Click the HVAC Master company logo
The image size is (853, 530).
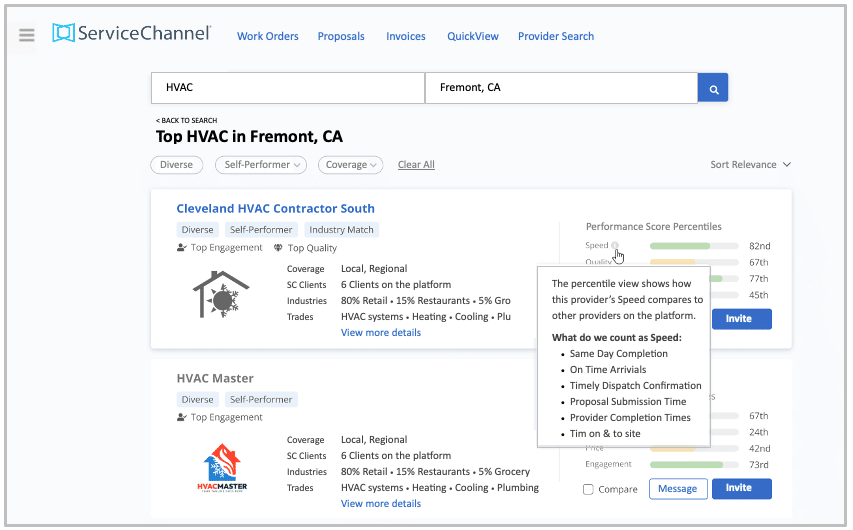[x=222, y=468]
